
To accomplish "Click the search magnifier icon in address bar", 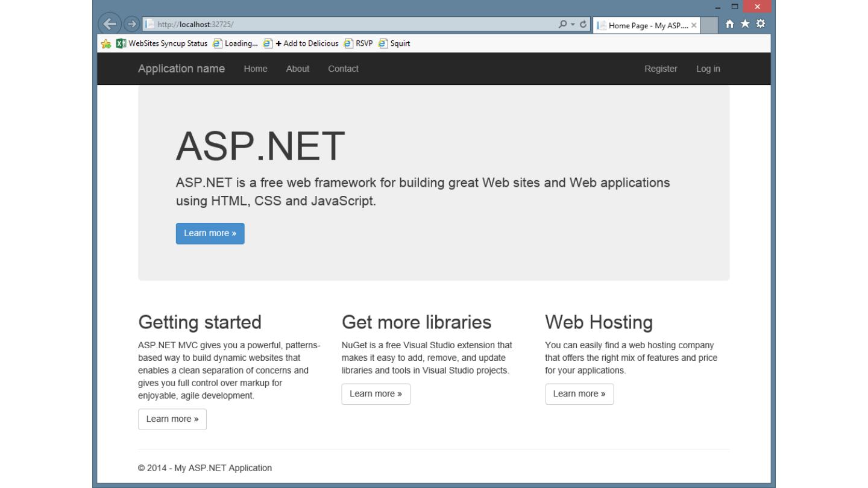I will click(562, 25).
